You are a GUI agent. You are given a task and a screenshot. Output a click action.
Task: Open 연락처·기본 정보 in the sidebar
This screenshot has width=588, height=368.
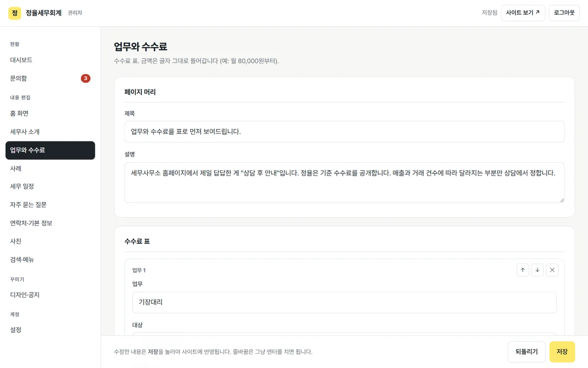(x=50, y=223)
